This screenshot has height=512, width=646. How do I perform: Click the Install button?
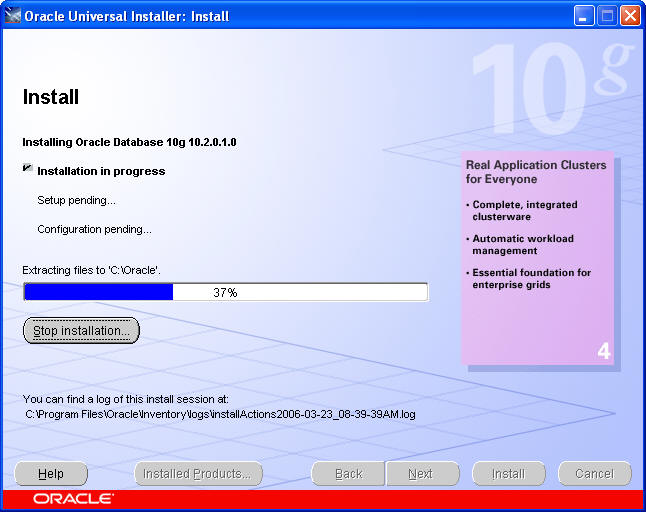508,474
